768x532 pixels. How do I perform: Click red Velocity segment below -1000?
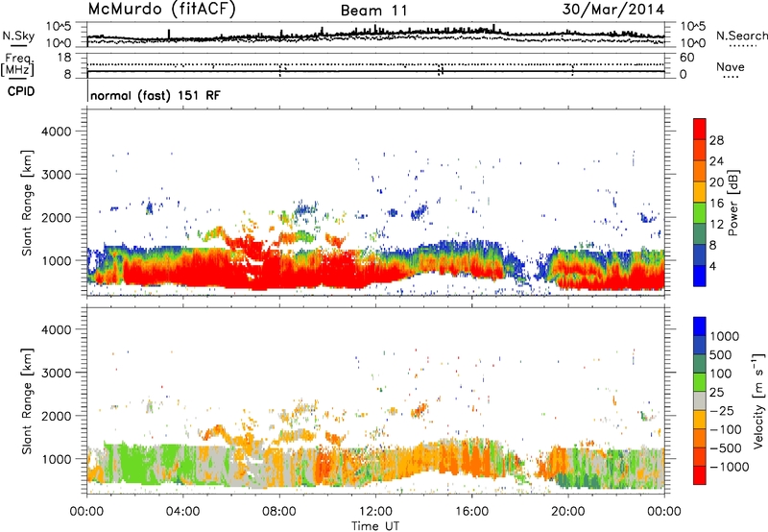tap(700, 475)
